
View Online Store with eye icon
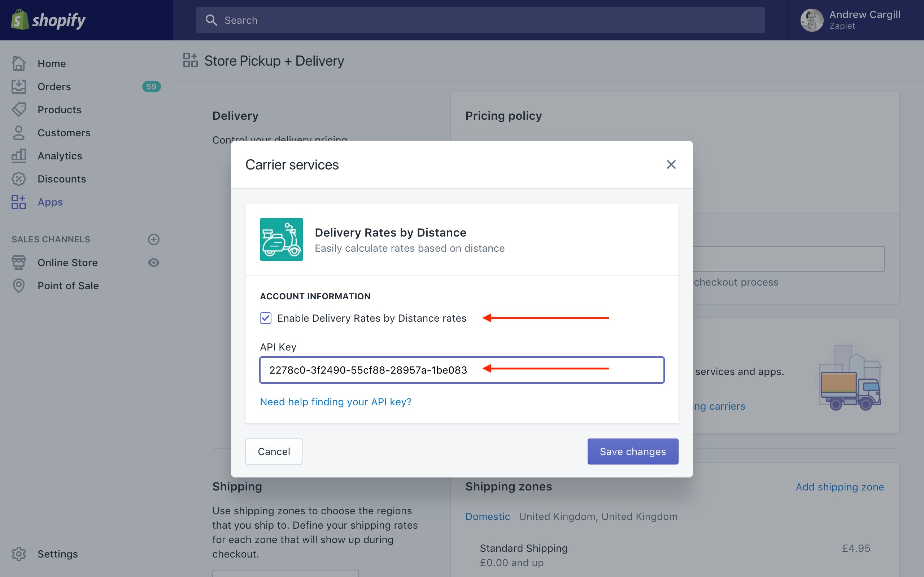click(x=153, y=263)
